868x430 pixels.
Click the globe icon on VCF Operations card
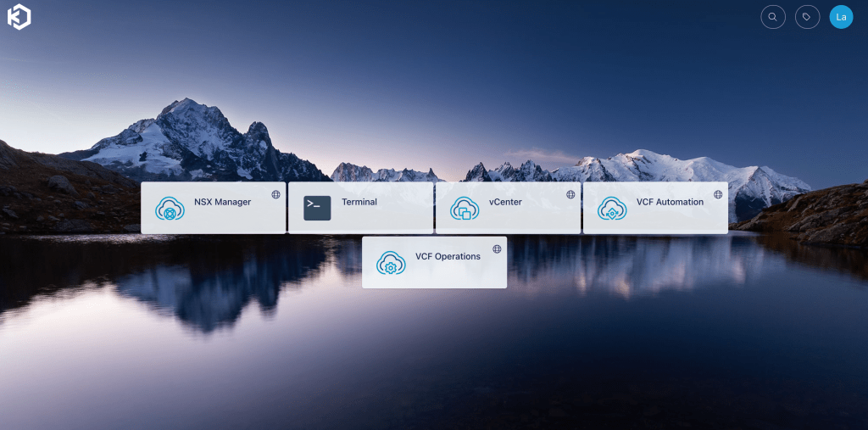tap(497, 249)
